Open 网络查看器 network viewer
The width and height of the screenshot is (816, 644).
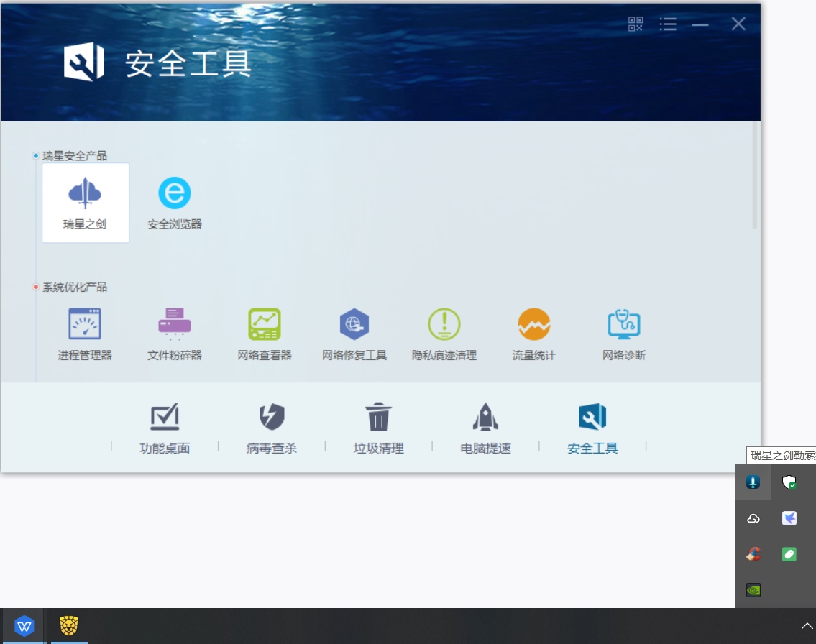[x=265, y=334]
